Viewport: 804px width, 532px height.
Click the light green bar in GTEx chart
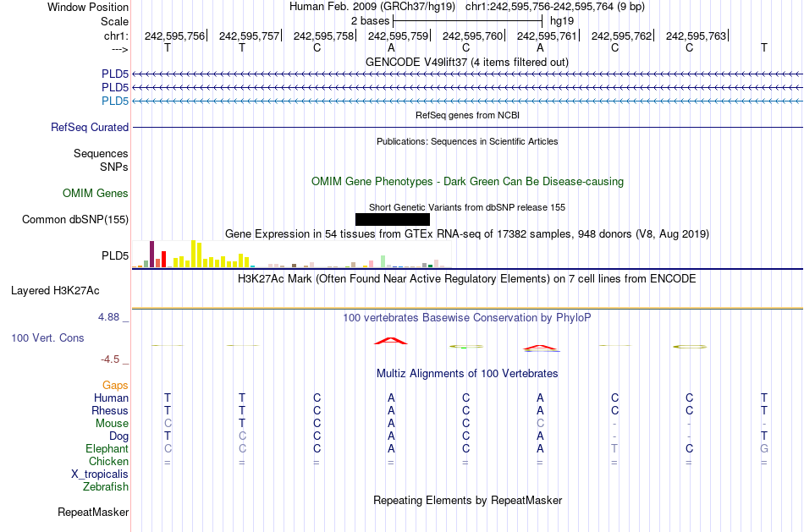[x=383, y=261]
